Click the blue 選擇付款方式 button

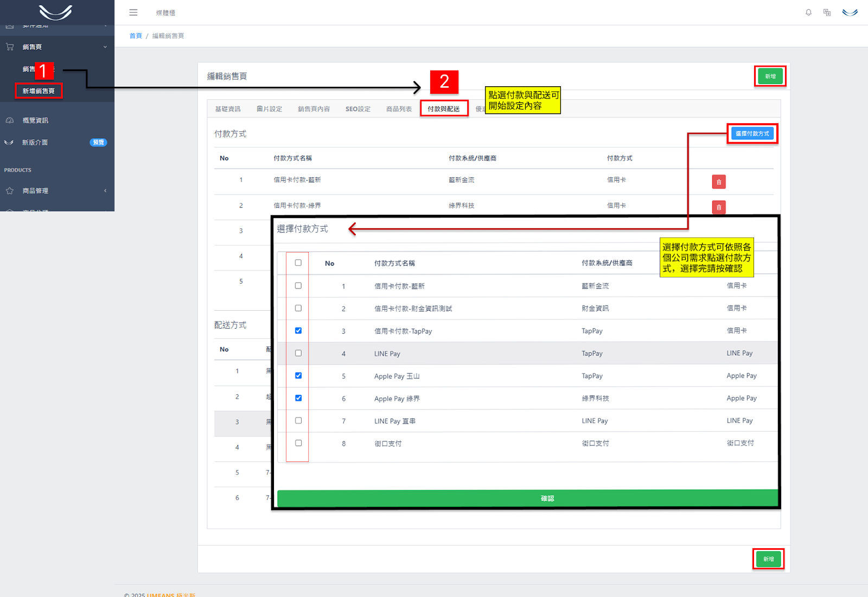[752, 133]
